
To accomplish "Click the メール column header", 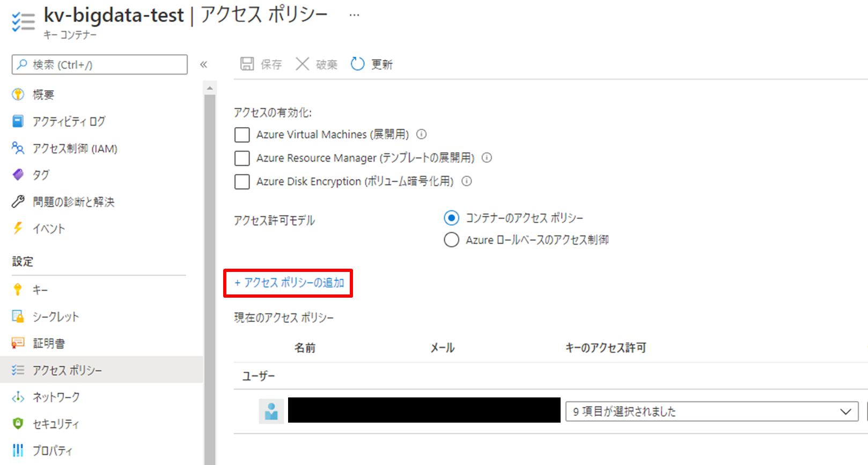I will coord(443,348).
